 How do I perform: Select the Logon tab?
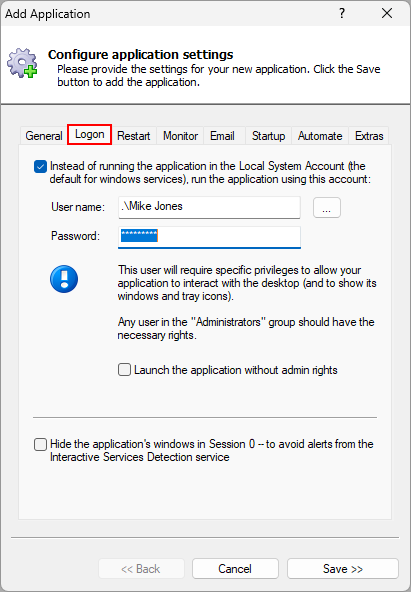point(89,134)
